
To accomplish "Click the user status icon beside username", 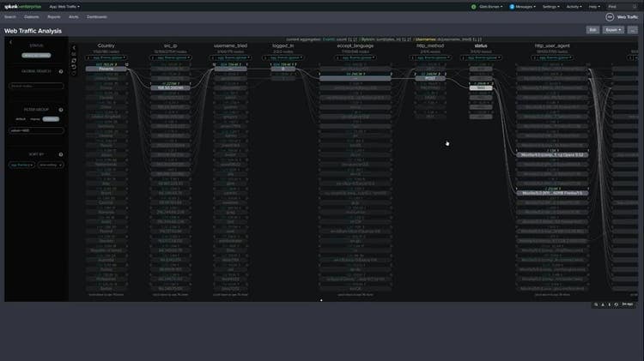I will [475, 6].
